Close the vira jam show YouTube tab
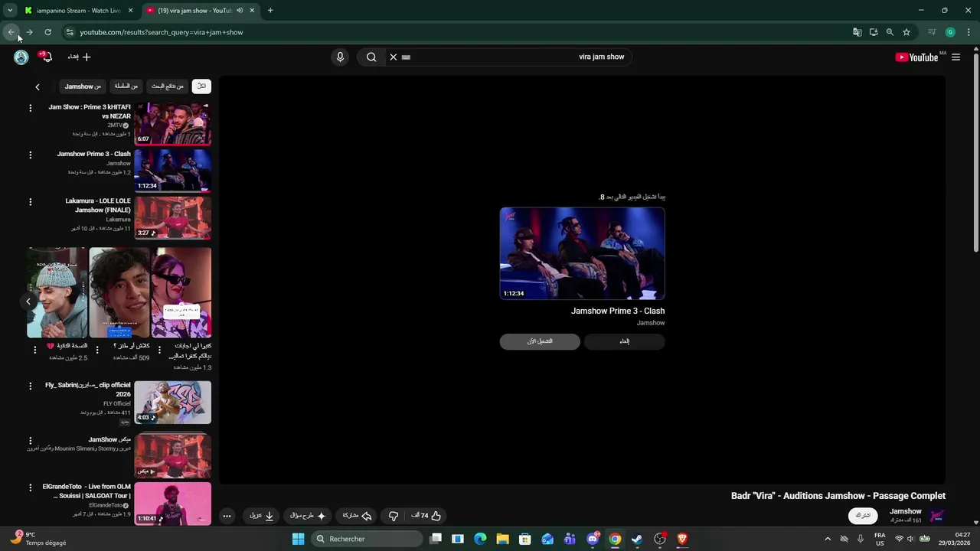 click(252, 11)
